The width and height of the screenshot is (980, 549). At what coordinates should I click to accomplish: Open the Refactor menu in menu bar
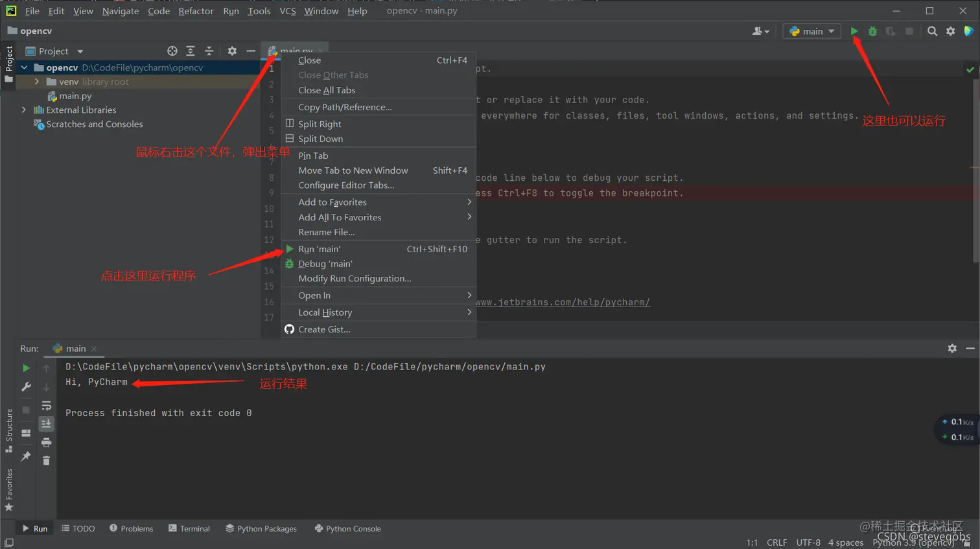coord(196,11)
